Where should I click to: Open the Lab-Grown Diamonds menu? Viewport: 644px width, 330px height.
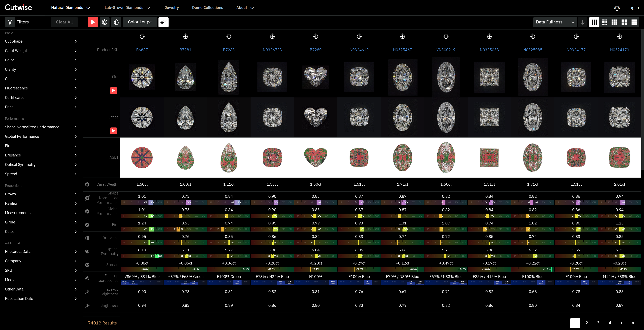pos(127,8)
